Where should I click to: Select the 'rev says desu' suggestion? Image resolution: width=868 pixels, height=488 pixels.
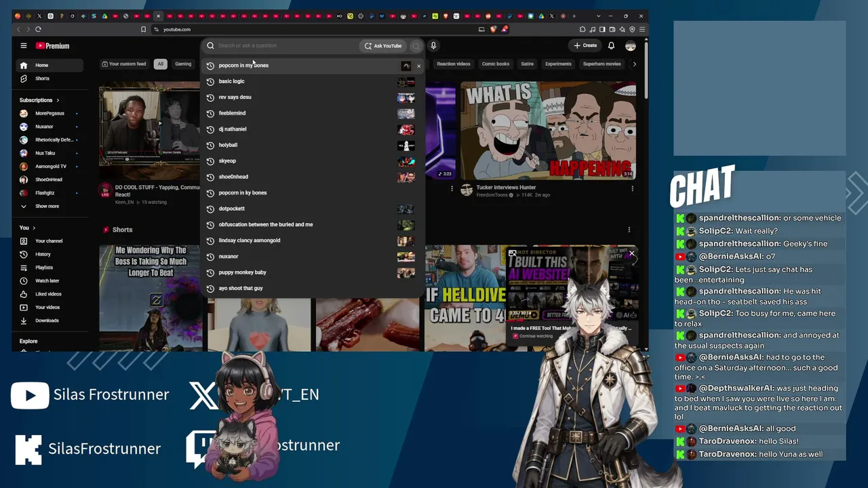(x=313, y=98)
